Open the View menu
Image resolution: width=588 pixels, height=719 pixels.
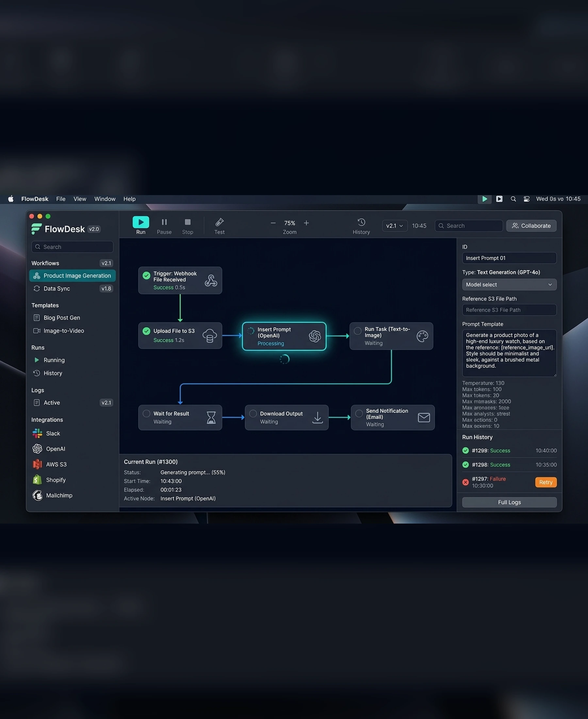point(80,199)
